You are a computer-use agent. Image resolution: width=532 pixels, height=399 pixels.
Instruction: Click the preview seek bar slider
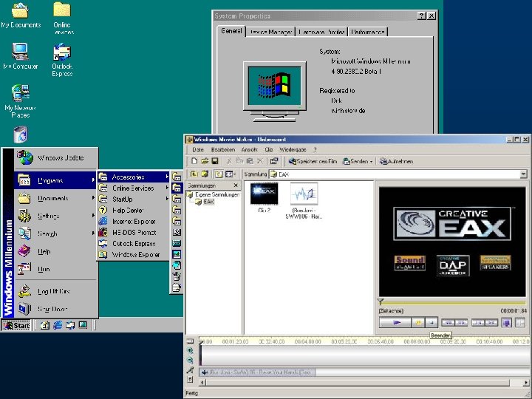pos(381,301)
